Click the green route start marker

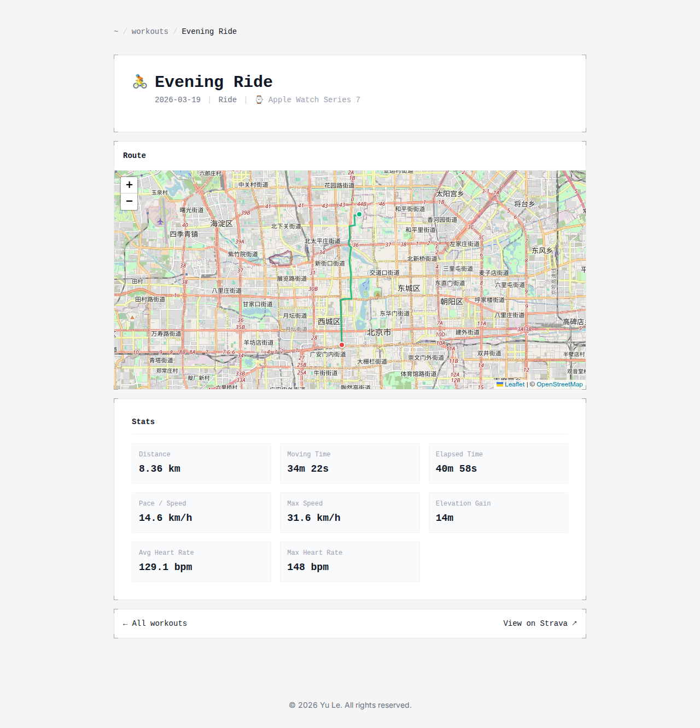[359, 214]
